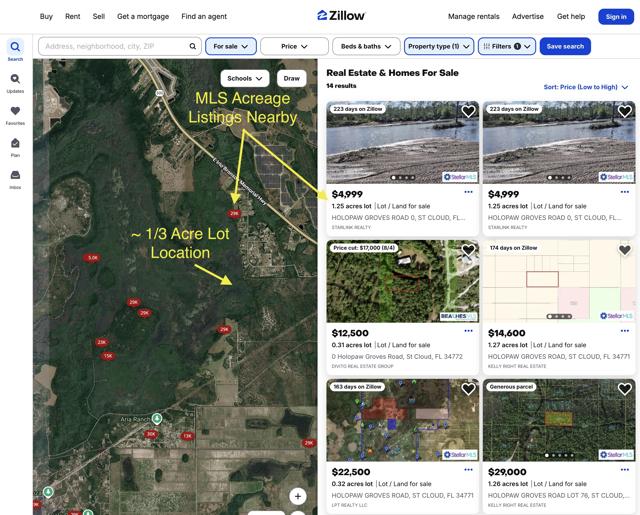Open the Generous parcel listing thumbnail

[x=559, y=420]
